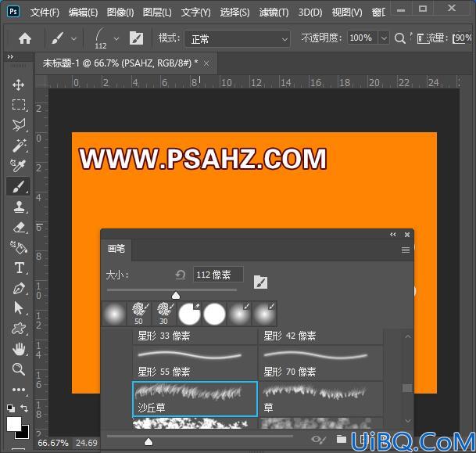Screen dimensions: 476x453
Task: Open the 滤镜(T) menu
Action: click(x=274, y=13)
